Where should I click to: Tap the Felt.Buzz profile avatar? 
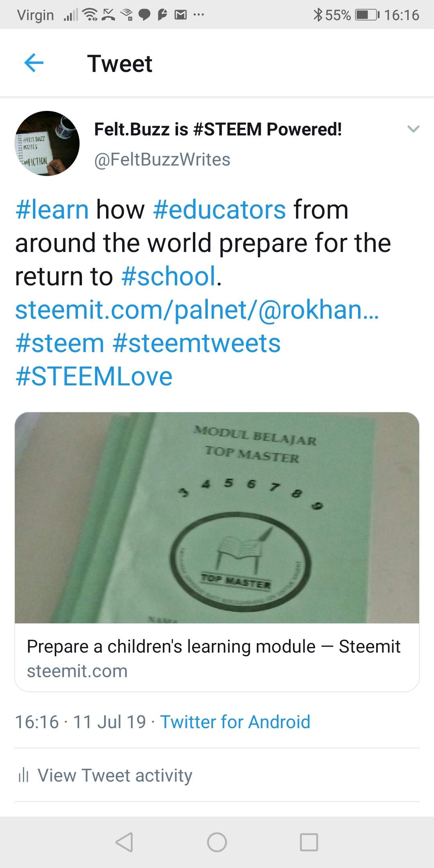47,143
